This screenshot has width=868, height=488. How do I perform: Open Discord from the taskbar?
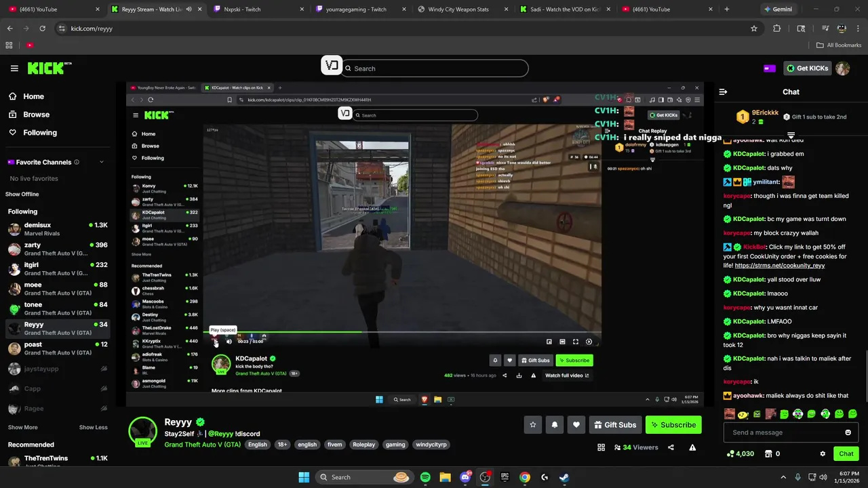pyautogui.click(x=465, y=477)
